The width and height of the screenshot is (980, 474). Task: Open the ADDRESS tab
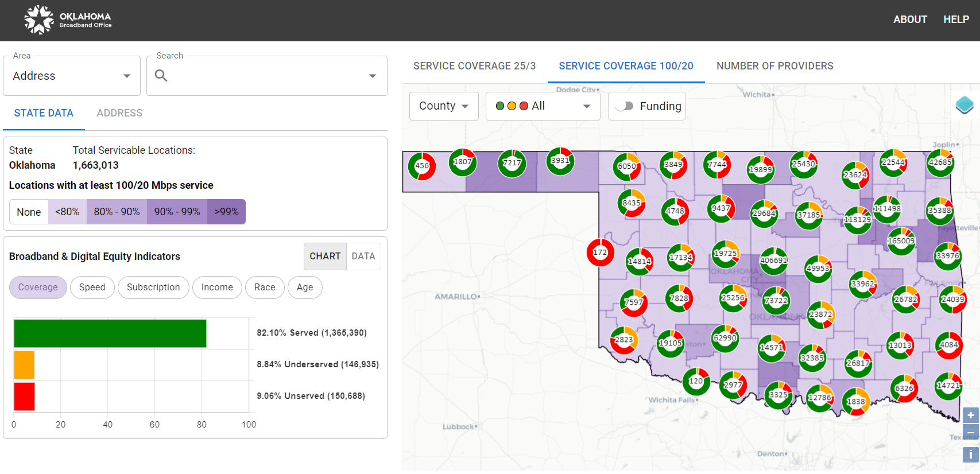pyautogui.click(x=119, y=113)
